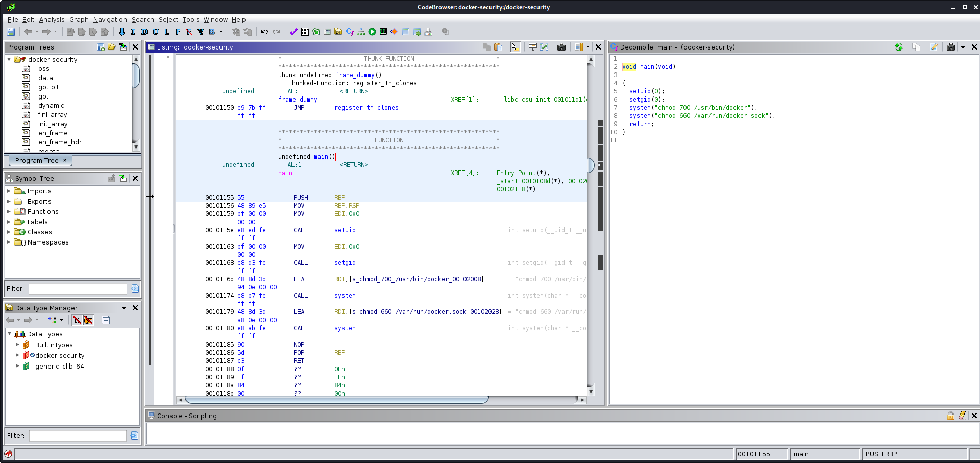Expand the Imports node in Symbol Tree
Viewport: 980px width, 463px height.
click(9, 191)
